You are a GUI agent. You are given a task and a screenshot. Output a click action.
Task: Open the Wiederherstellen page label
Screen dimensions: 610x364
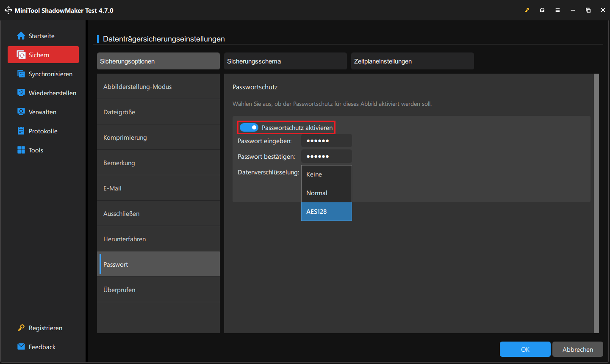[53, 93]
